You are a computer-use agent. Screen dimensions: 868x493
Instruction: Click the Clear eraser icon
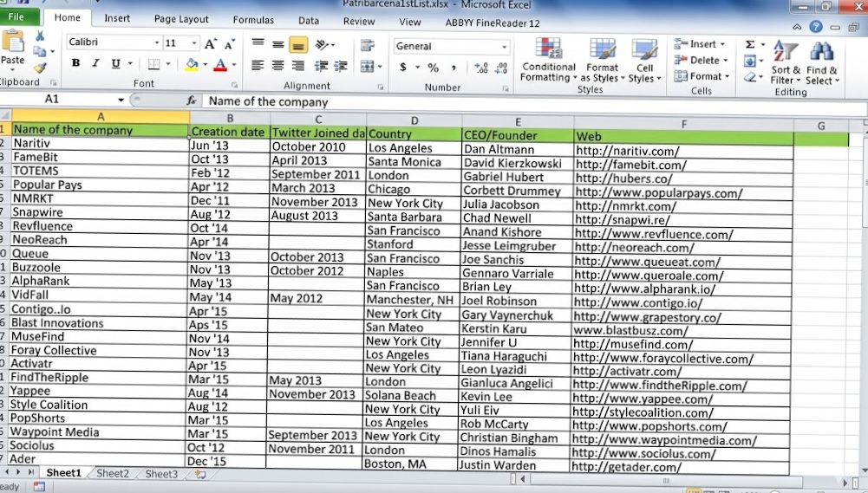click(750, 77)
